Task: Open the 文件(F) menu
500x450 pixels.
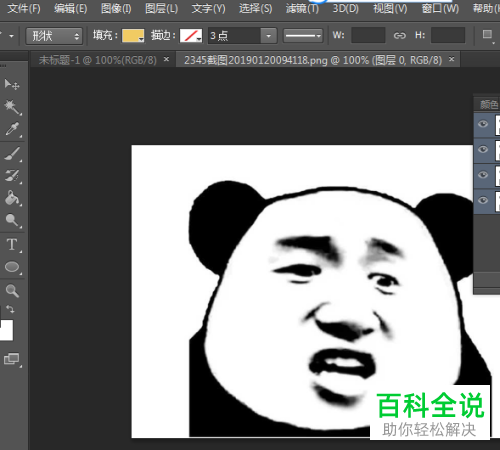Action: (x=24, y=8)
